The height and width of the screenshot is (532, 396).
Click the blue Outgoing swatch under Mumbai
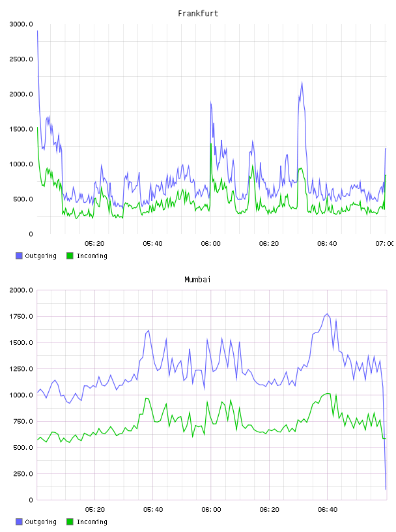[19, 522]
